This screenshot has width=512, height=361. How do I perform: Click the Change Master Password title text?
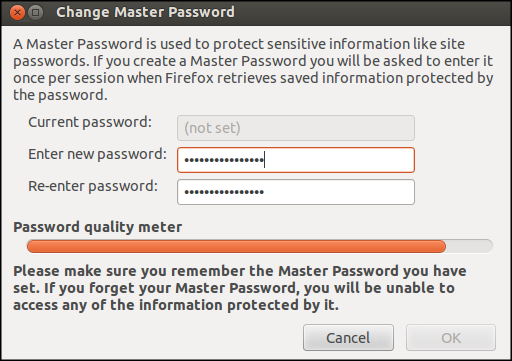coord(145,12)
